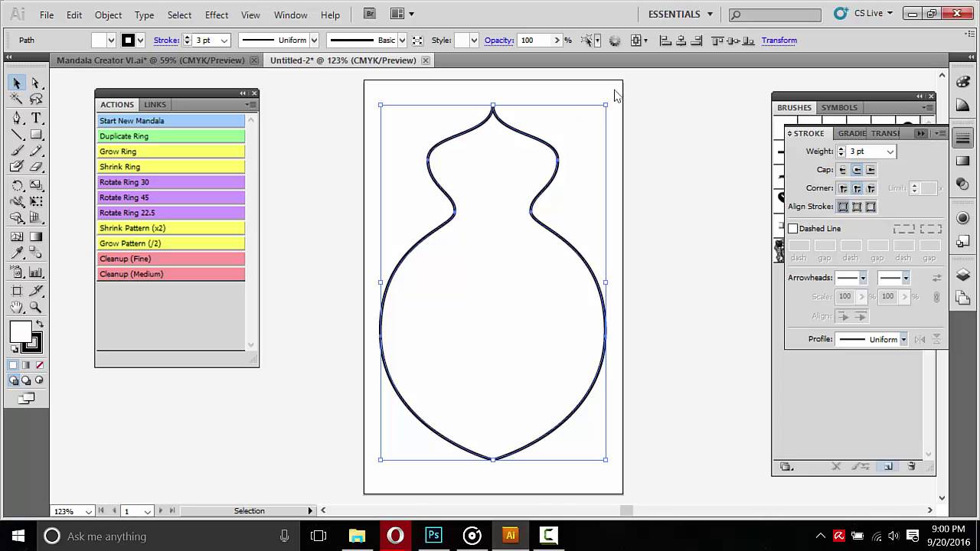Select the Column Graph tool
Viewport: 980px width, 551px height.
tap(36, 272)
